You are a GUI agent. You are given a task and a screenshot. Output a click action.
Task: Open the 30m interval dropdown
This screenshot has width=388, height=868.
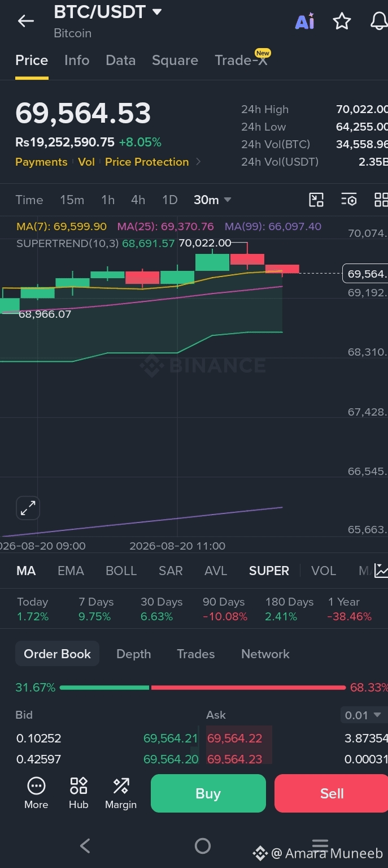(x=212, y=200)
